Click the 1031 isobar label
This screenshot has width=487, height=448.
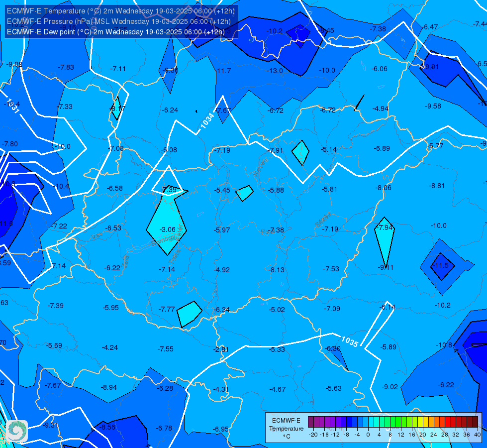[x=13, y=106]
